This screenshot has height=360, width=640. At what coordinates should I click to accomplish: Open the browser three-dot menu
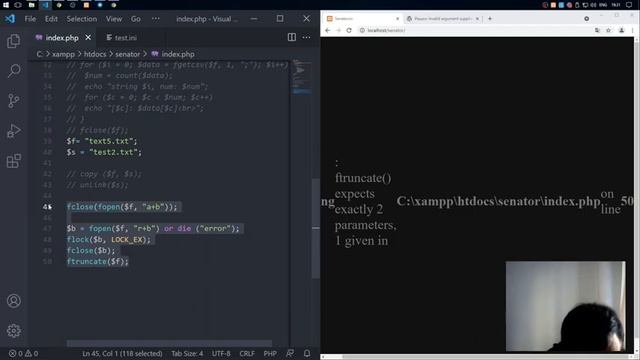[x=633, y=30]
